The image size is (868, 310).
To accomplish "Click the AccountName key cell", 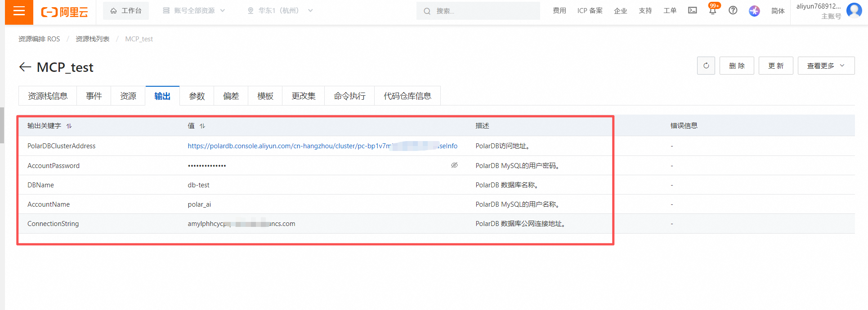I will click(x=49, y=204).
